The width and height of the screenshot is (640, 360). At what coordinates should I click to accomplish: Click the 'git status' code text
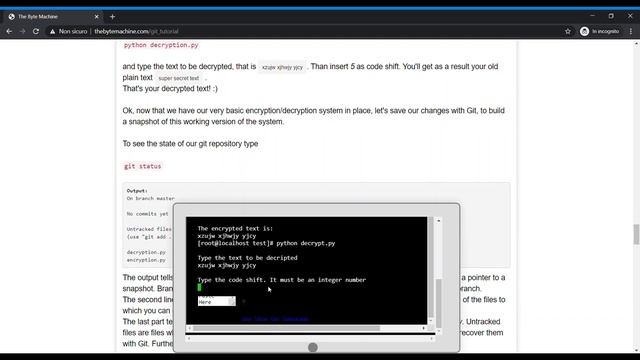point(142,166)
